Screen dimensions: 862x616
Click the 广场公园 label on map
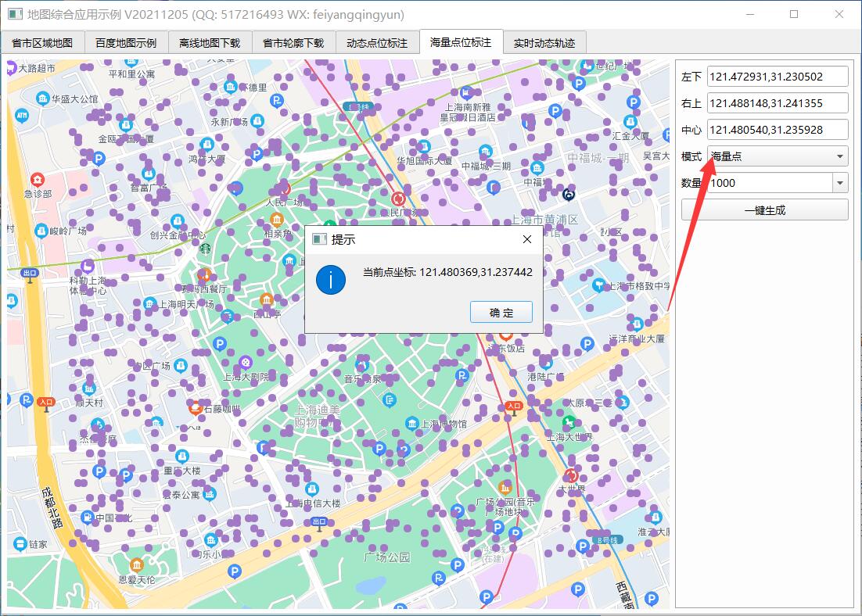pyautogui.click(x=387, y=557)
